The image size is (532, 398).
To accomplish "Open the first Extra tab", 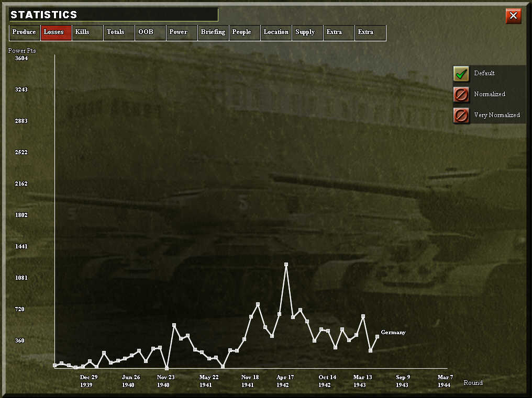I will tap(339, 32).
